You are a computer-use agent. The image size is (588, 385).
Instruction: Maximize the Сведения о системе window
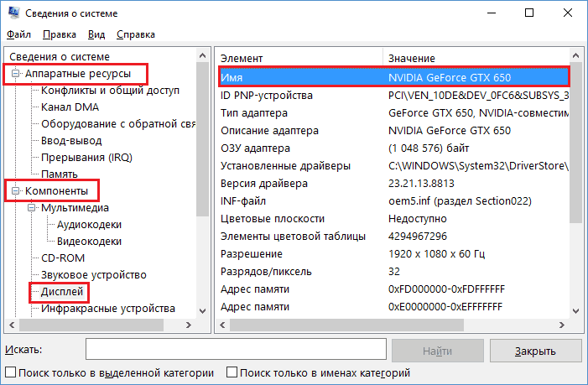point(529,13)
